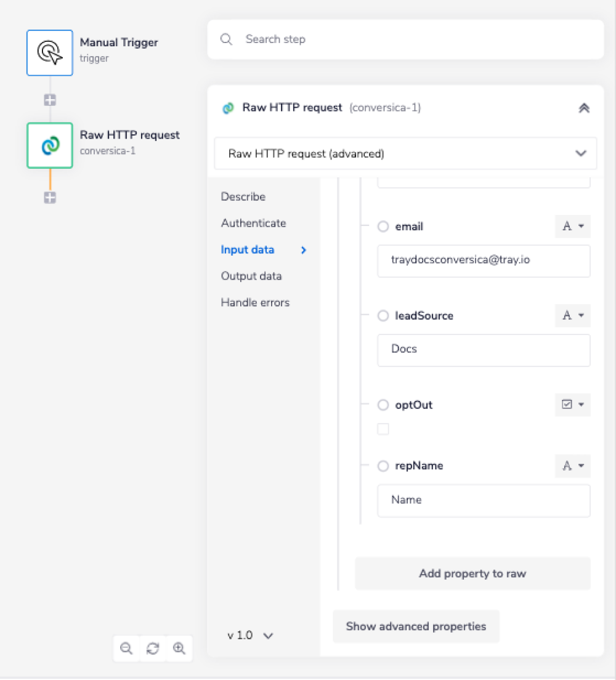Collapse the properties panel with double chevron
The image size is (616, 680).
[x=584, y=108]
